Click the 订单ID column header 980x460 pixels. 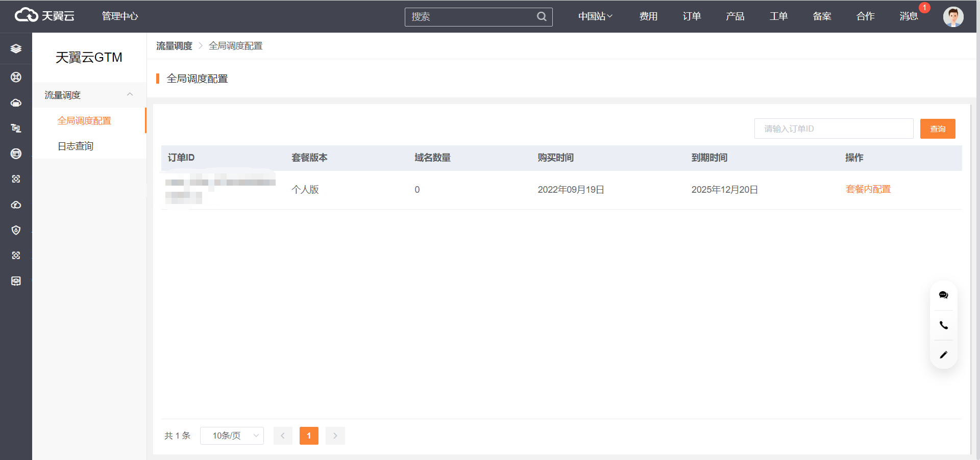point(181,158)
